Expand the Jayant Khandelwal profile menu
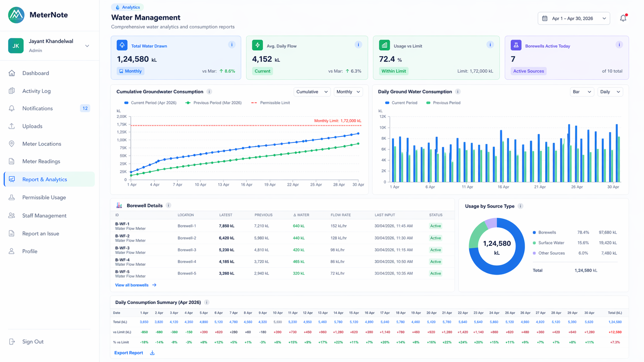Image resolution: width=644 pixels, height=362 pixels. (x=87, y=45)
